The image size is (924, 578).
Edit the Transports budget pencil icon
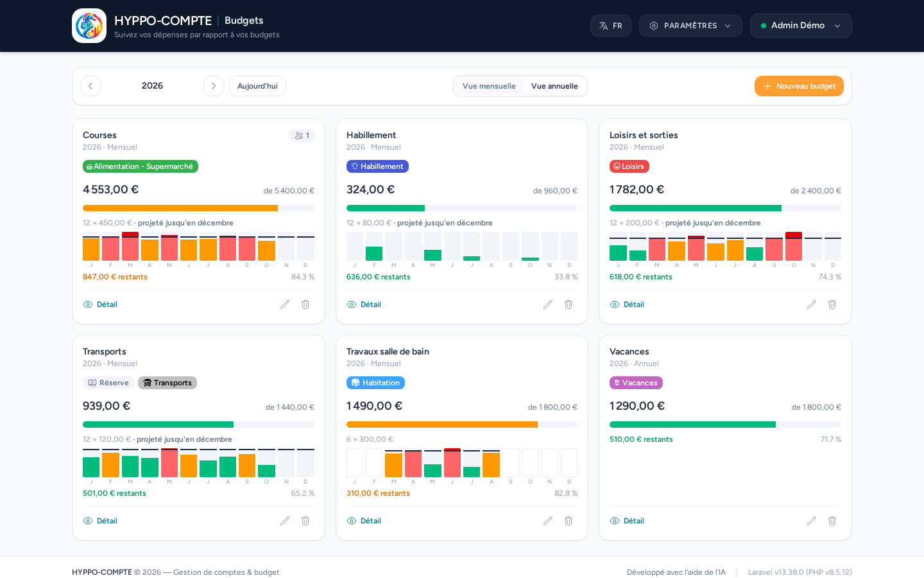point(285,521)
